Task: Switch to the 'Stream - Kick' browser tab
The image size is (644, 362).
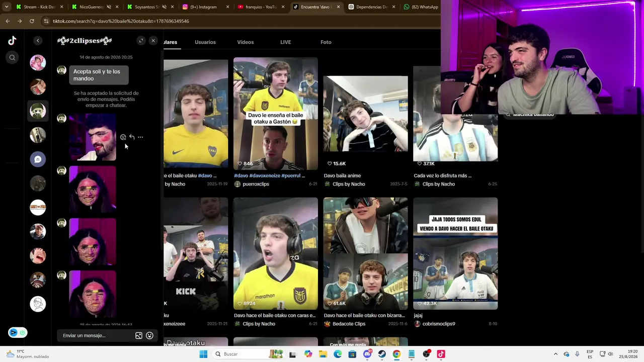Action: (40, 7)
